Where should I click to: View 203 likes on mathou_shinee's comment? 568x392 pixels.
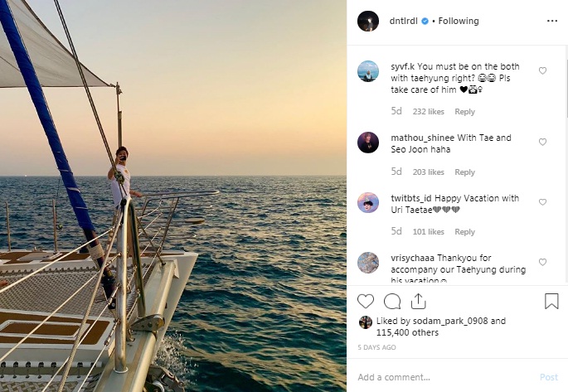point(429,172)
